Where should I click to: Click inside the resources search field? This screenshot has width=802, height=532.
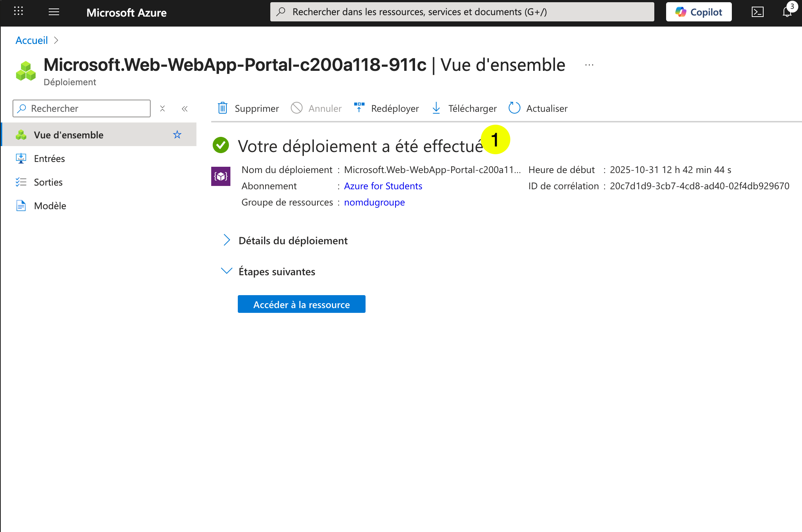click(462, 11)
